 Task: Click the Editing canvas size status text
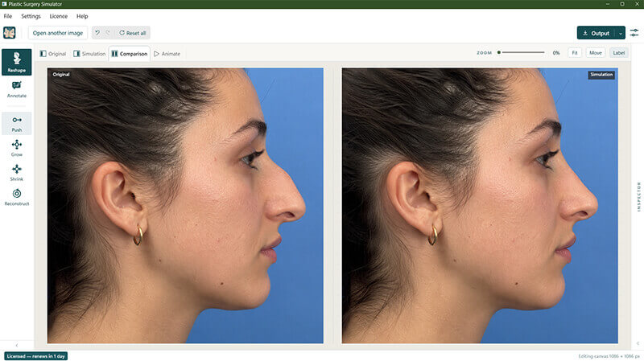(x=609, y=356)
